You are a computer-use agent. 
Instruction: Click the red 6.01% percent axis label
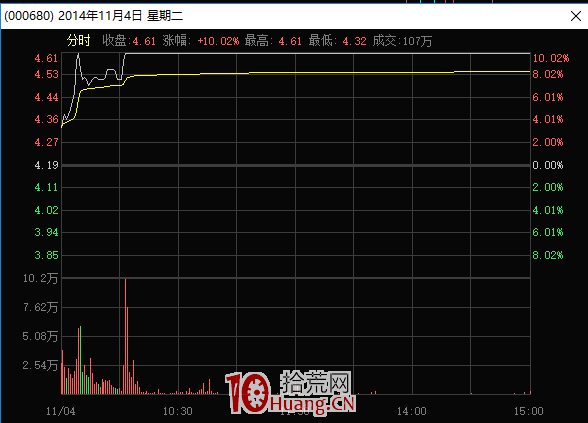548,97
